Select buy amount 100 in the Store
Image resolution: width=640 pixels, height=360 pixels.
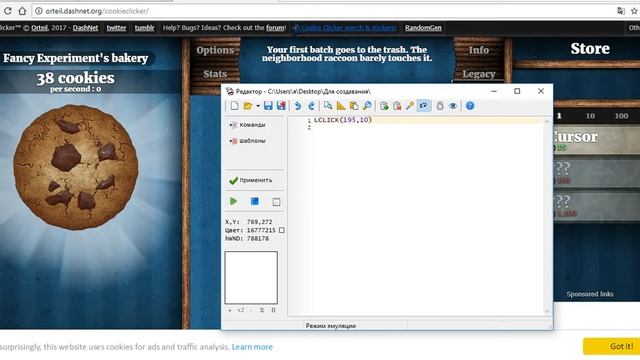621,116
